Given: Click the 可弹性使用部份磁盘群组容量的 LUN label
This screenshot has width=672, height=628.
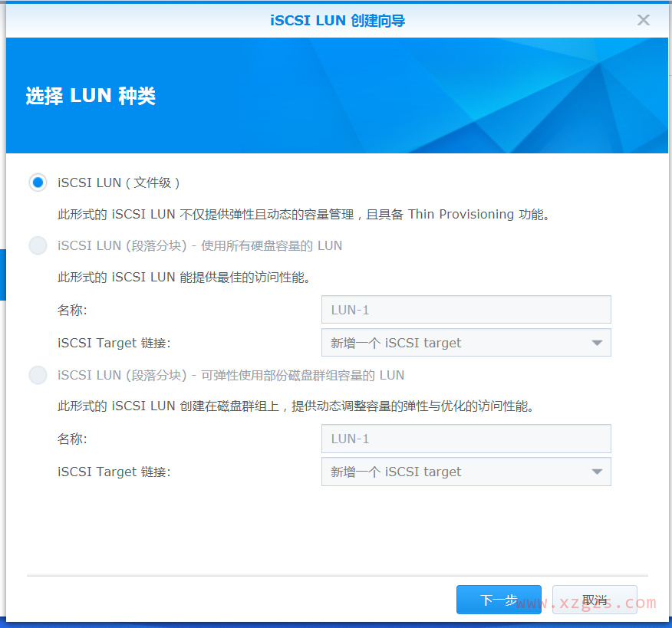Looking at the screenshot, I should click(230, 375).
